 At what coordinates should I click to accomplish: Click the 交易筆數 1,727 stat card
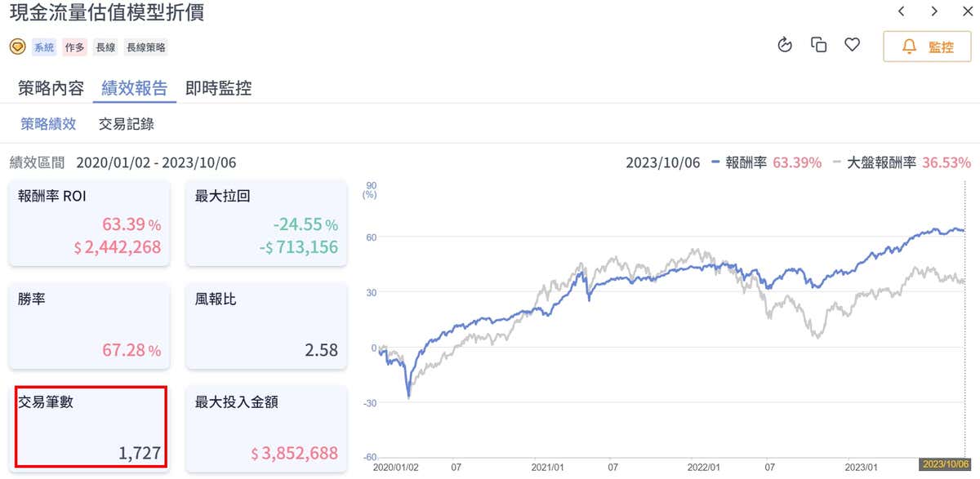tap(91, 427)
